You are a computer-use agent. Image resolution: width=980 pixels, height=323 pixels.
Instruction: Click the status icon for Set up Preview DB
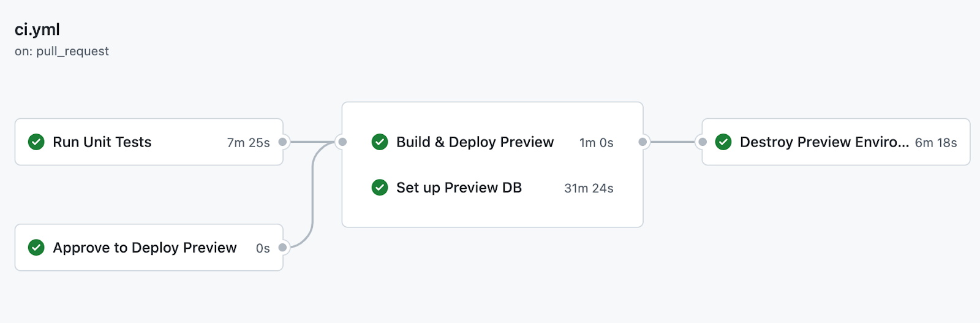(x=380, y=188)
